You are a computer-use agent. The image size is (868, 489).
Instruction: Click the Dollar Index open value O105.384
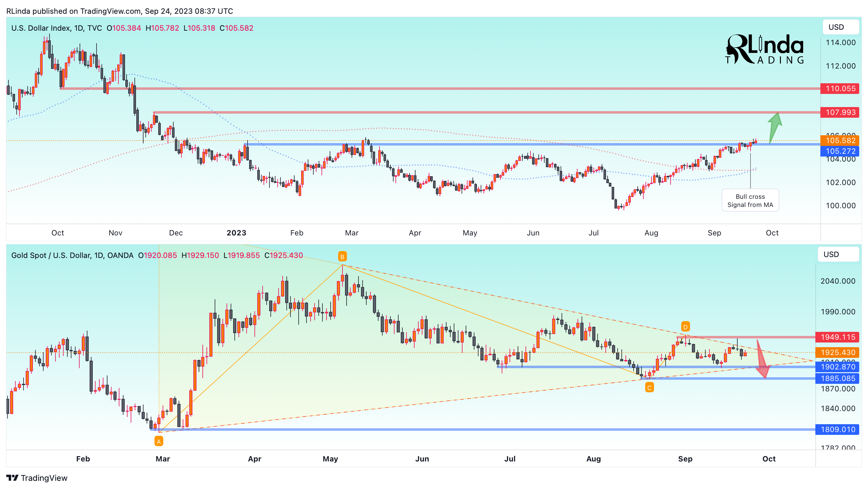click(x=124, y=28)
